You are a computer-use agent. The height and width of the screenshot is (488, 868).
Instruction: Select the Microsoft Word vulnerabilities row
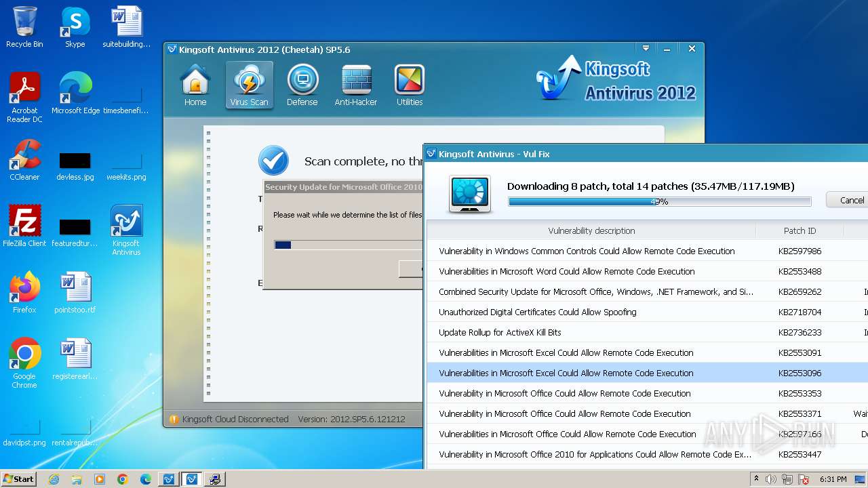click(647, 271)
